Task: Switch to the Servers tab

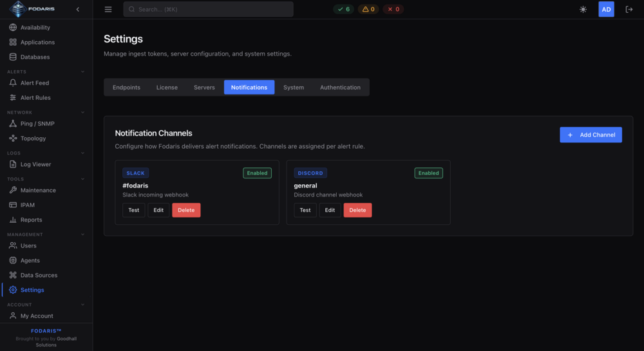Action: (204, 88)
